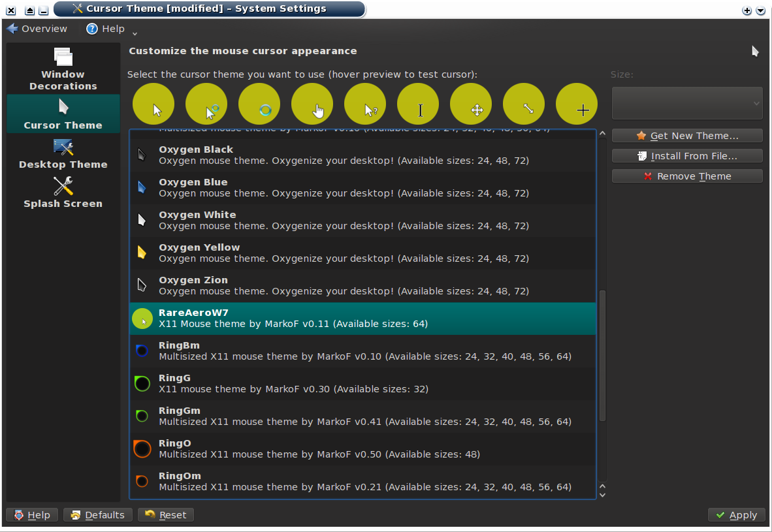
Task: Open the Window Decorations module
Action: (63, 69)
